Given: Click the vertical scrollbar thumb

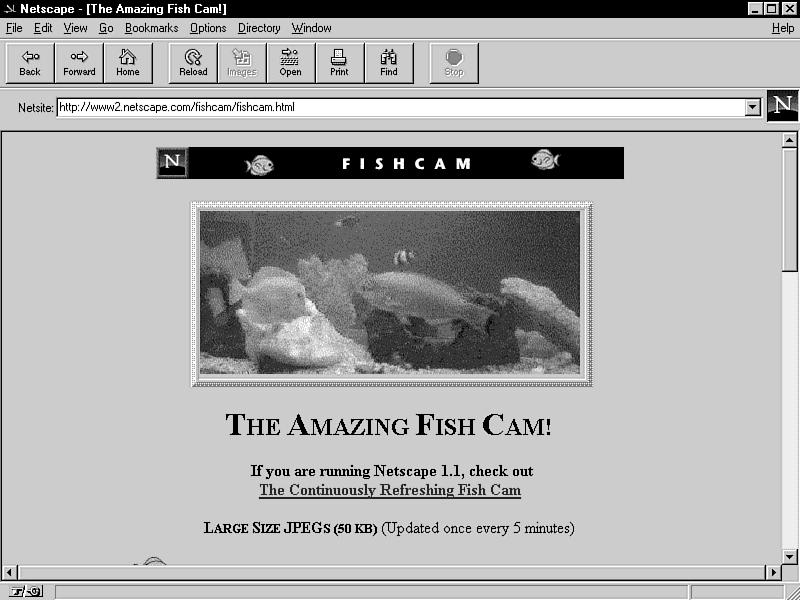Looking at the screenshot, I should (x=789, y=209).
